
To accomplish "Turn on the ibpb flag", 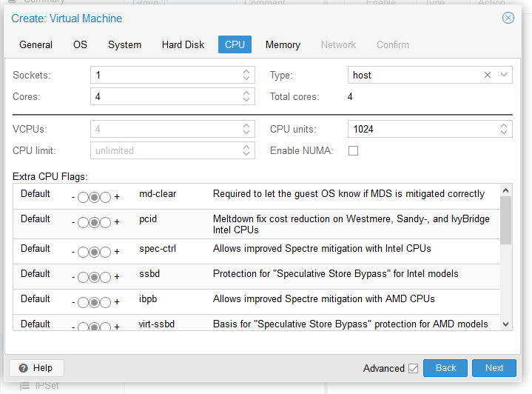I will (106, 302).
